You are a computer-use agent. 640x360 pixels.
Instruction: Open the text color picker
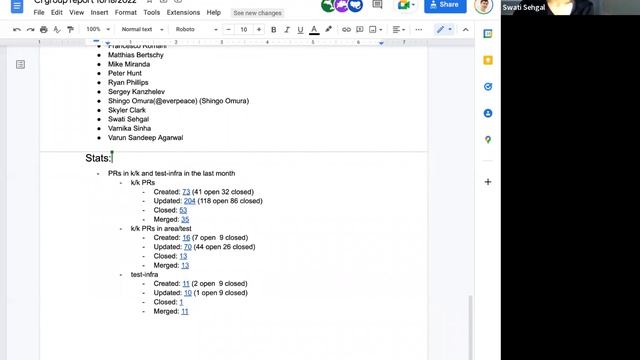coord(314,29)
